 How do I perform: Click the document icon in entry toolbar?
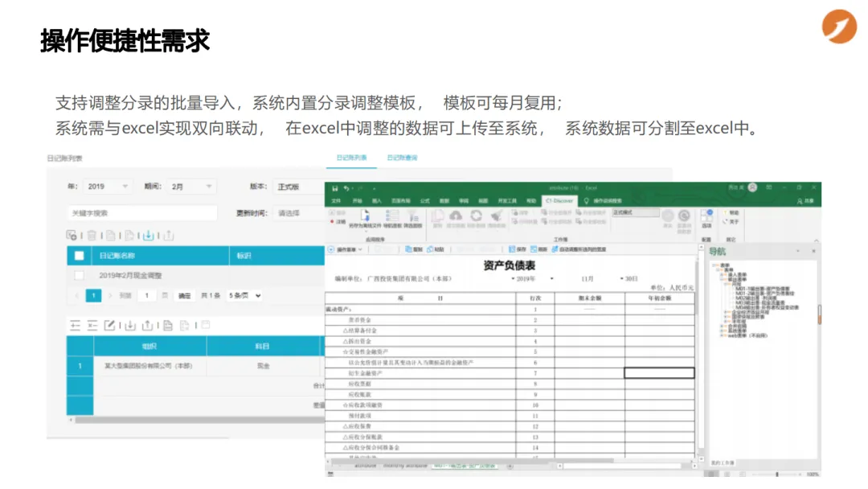[x=168, y=325]
